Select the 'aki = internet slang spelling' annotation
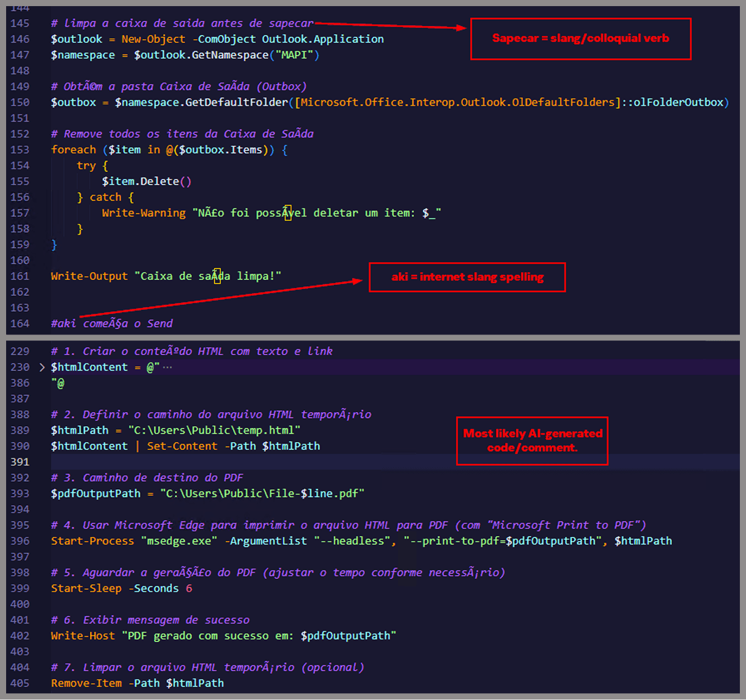This screenshot has width=746, height=700. click(x=467, y=278)
